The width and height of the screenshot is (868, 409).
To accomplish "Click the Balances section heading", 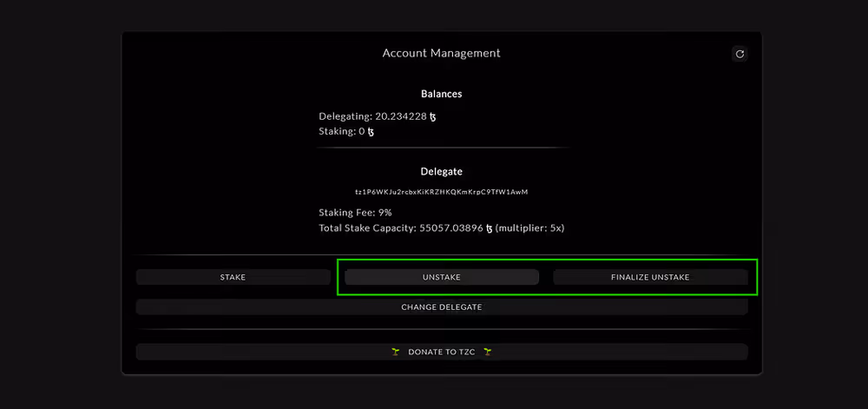I will coord(441,94).
